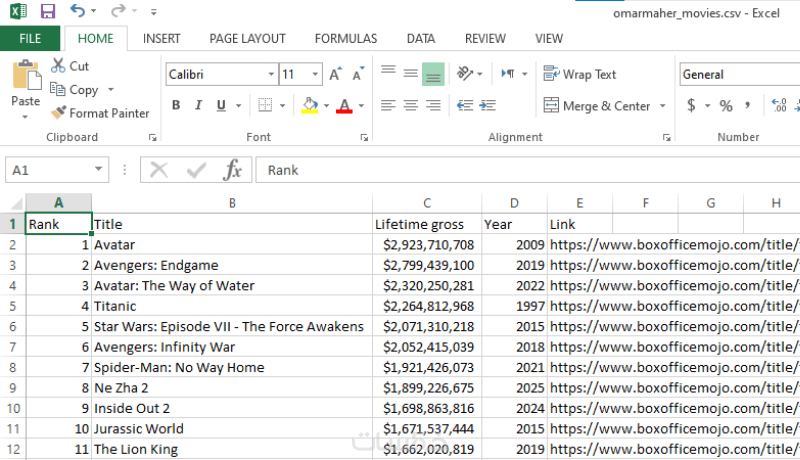Screen dimensions: 800x460
Task: Switch to the INSERT ribbon tab
Action: 161,39
